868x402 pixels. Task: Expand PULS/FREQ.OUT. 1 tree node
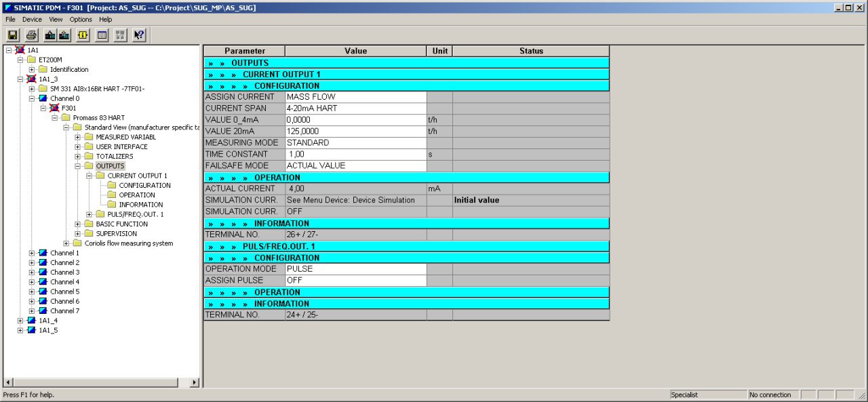tap(90, 214)
